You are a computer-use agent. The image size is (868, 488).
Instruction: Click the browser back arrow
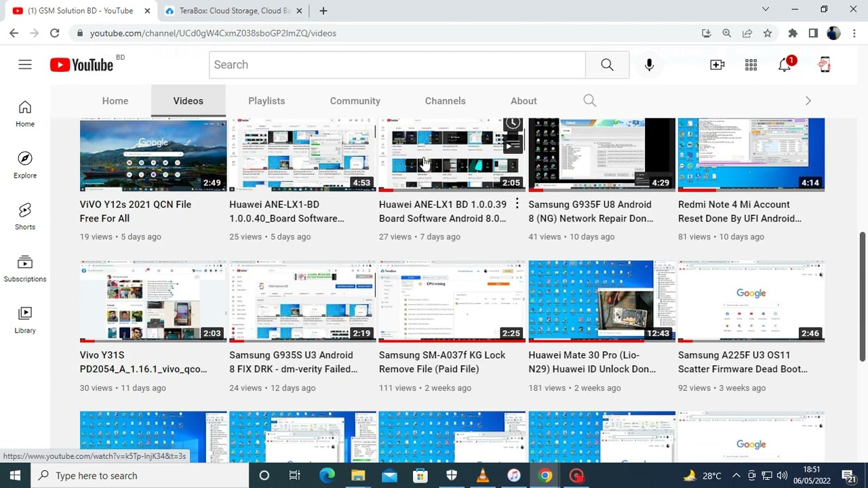(14, 33)
